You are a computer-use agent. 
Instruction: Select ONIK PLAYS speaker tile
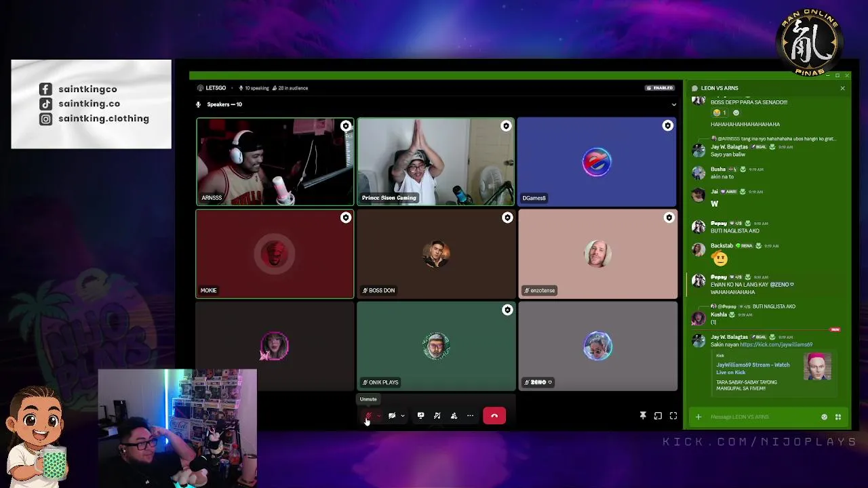coord(435,346)
